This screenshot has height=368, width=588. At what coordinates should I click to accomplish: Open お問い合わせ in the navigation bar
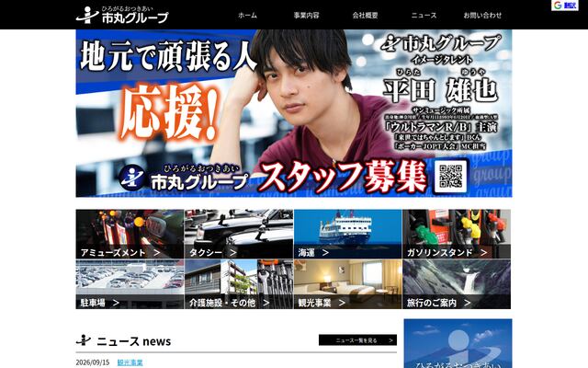[482, 16]
